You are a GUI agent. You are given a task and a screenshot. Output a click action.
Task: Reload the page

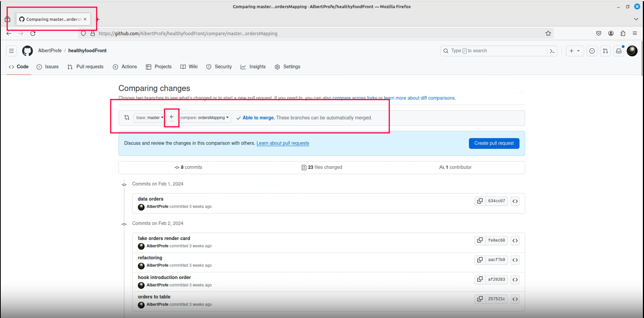(33, 33)
